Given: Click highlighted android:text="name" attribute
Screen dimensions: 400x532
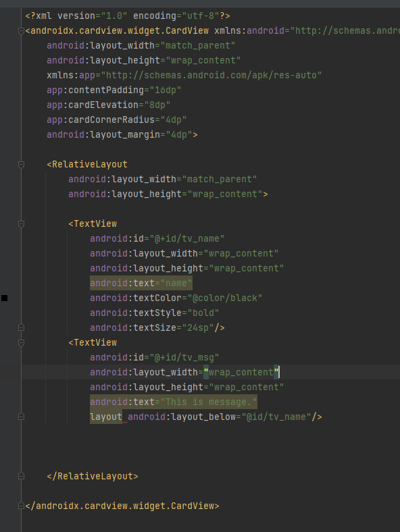Looking at the screenshot, I should [141, 284].
